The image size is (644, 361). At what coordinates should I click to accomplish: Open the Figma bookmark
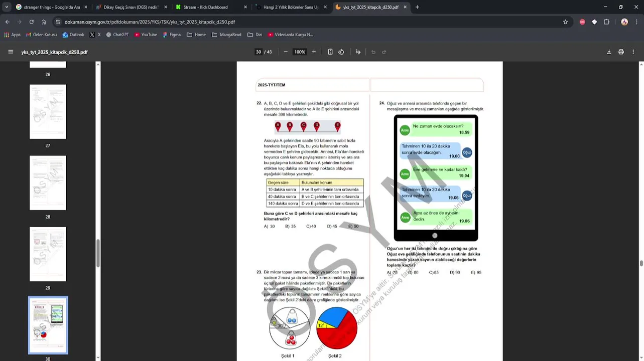pos(172,35)
